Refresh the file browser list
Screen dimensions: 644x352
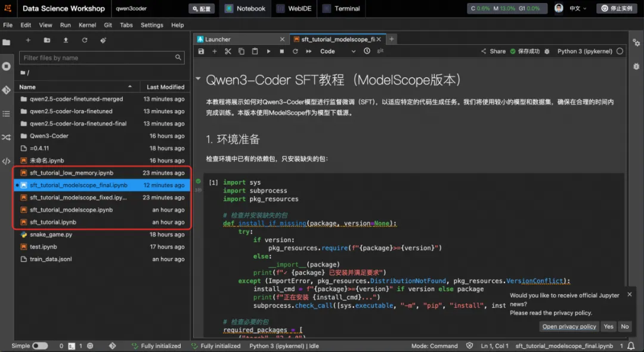click(85, 41)
